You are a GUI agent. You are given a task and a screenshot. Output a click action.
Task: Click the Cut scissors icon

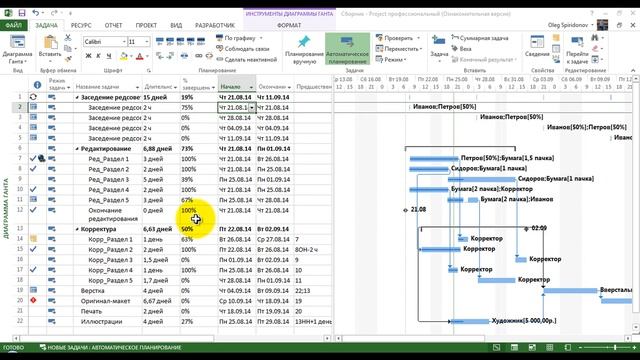(68, 38)
